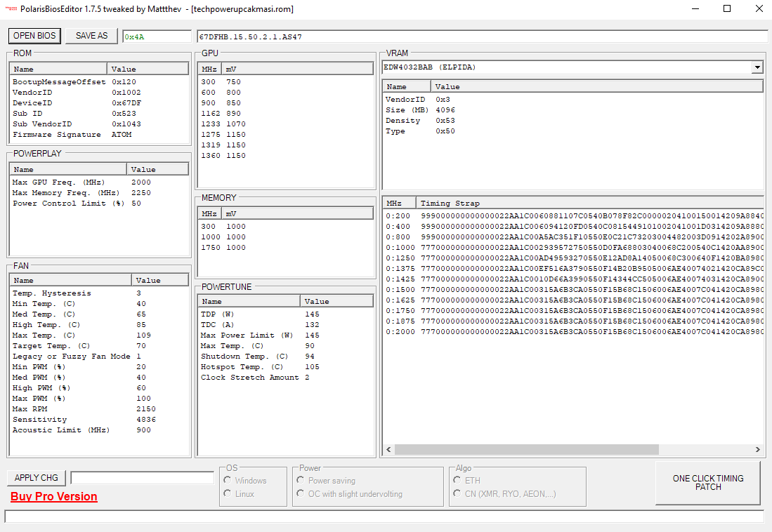This screenshot has height=532, width=772.
Task: Select the 0:1000 timing strap row
Action: 573,248
